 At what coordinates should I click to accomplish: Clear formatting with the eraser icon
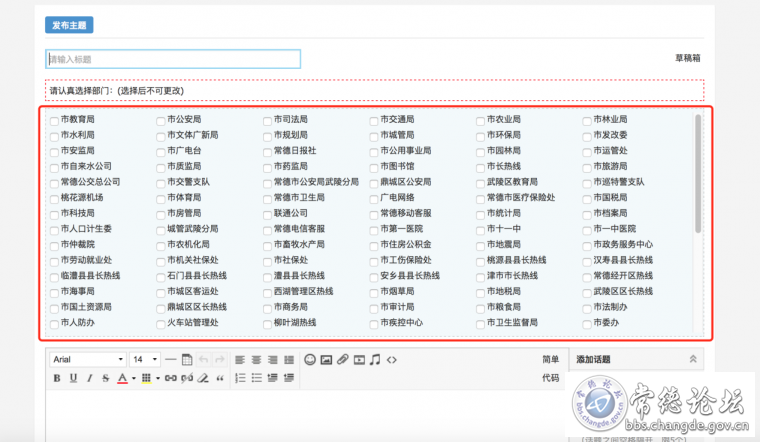coord(204,378)
